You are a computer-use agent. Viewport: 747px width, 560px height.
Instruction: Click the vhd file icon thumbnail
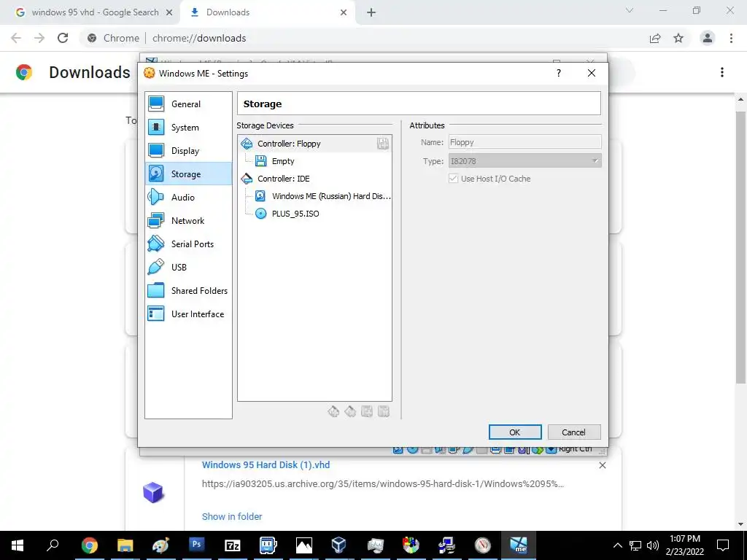(x=153, y=492)
